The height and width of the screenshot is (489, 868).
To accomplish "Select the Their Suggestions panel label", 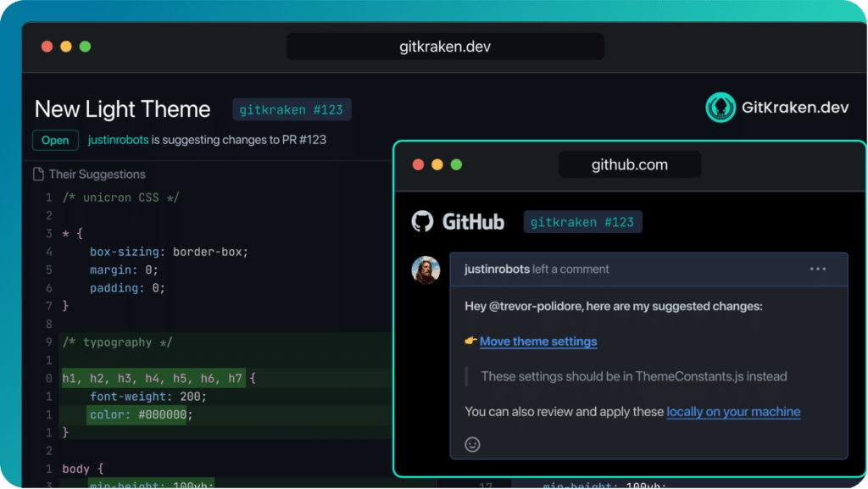I will pos(97,175).
